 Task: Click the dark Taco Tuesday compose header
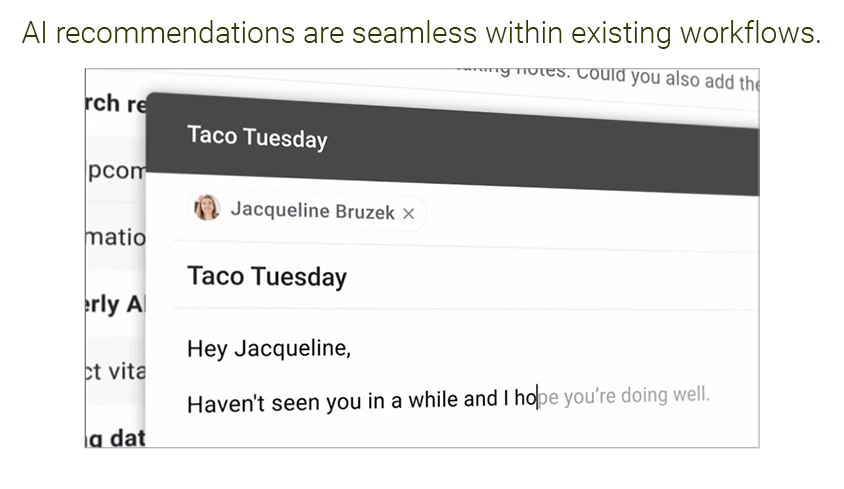pos(452,145)
